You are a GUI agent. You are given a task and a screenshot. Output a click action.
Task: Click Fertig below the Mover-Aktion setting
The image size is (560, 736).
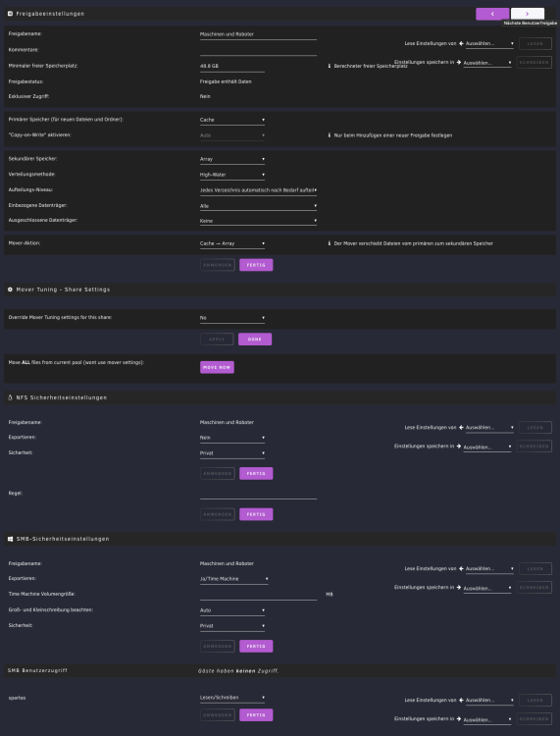coord(256,265)
